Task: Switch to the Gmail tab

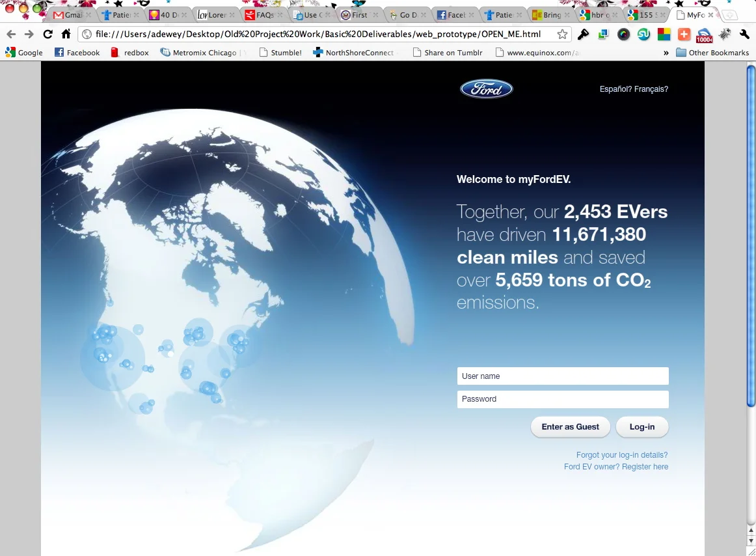Action: tap(68, 15)
